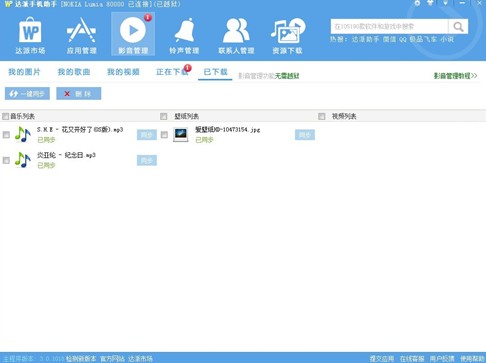The image size is (486, 363).
Task: Open 官方网站 link in status bar
Action: (112, 359)
